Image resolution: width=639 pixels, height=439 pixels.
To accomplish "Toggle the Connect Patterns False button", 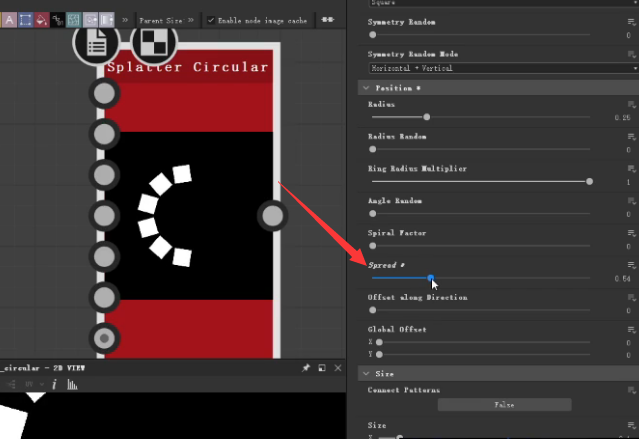I will click(x=505, y=405).
